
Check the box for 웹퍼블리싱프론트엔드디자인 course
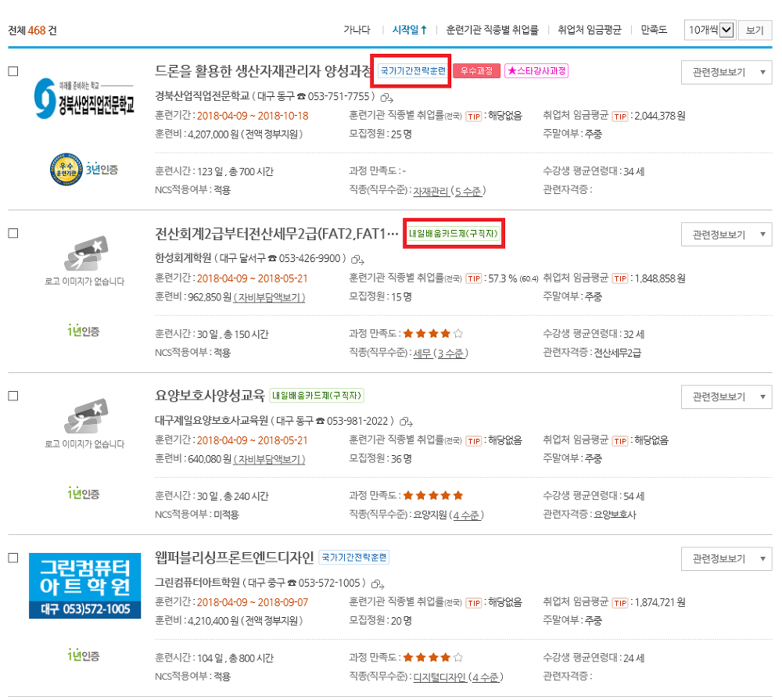point(13,558)
